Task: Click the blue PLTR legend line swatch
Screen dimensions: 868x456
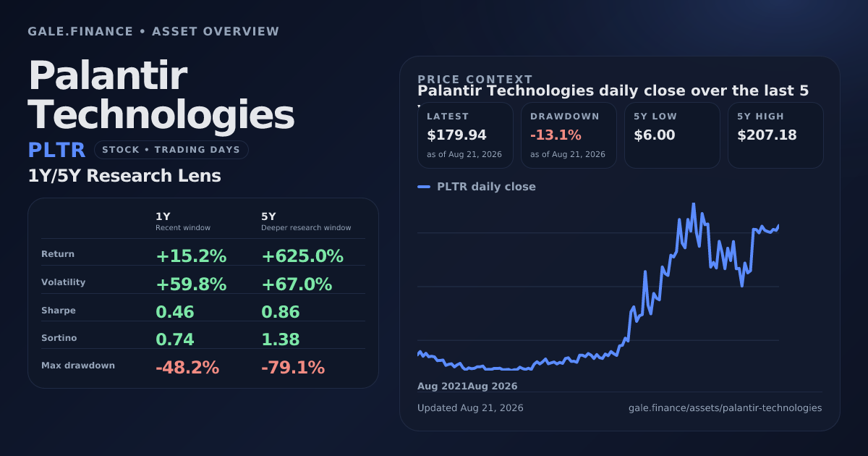Action: point(424,187)
